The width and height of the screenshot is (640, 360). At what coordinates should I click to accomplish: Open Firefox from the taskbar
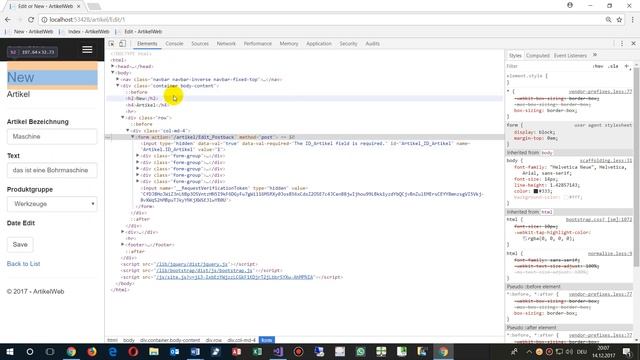click(92, 351)
